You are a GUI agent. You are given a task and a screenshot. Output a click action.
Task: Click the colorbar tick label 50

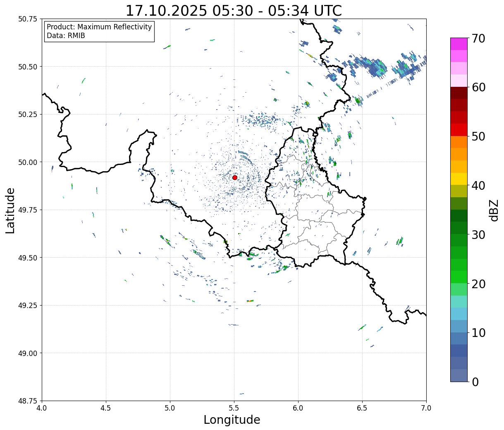click(478, 136)
